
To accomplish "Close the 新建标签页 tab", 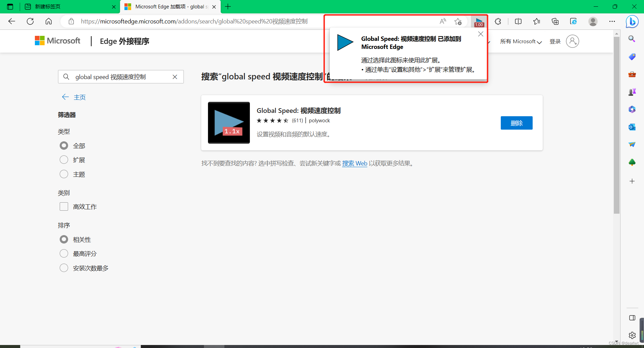I will pos(114,7).
